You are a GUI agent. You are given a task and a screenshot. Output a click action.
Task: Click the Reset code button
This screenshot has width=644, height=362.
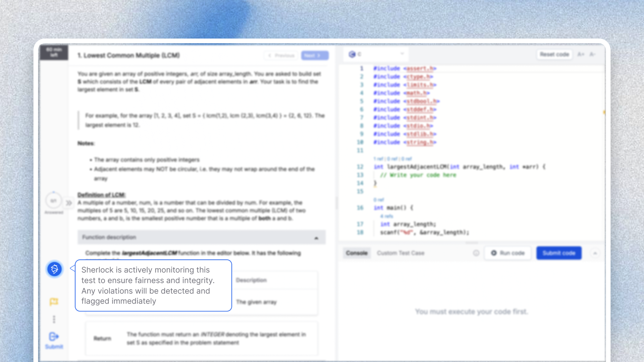554,54
